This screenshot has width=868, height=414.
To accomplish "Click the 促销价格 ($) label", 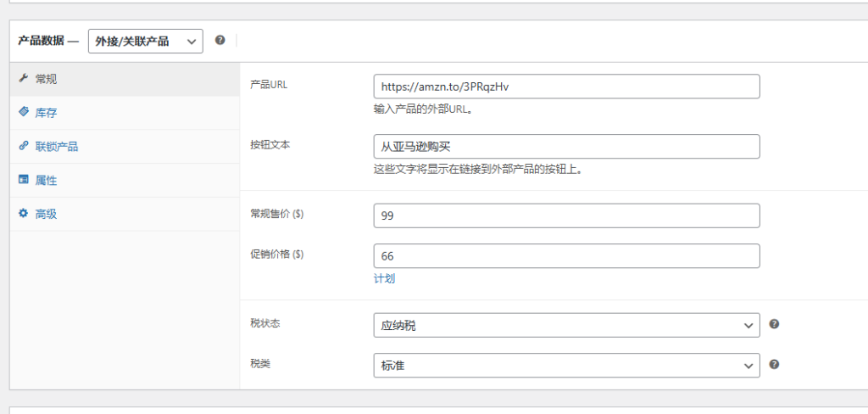I will 277,254.
